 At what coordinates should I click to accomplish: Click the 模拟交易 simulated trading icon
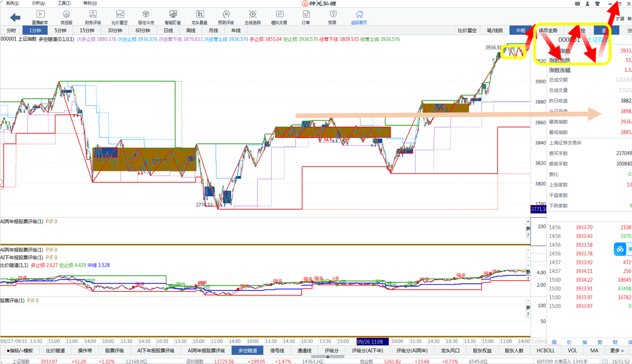tap(279, 17)
